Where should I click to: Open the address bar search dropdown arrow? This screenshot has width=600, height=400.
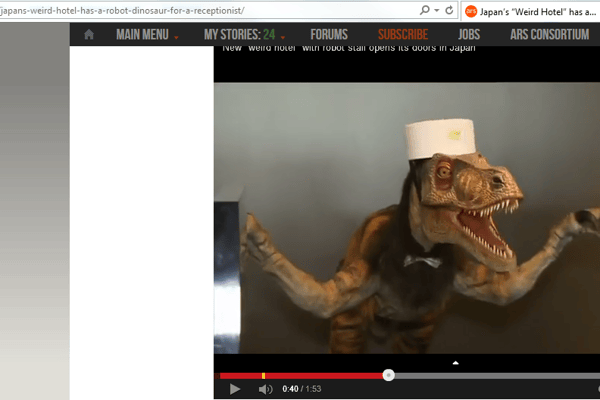[x=434, y=10]
